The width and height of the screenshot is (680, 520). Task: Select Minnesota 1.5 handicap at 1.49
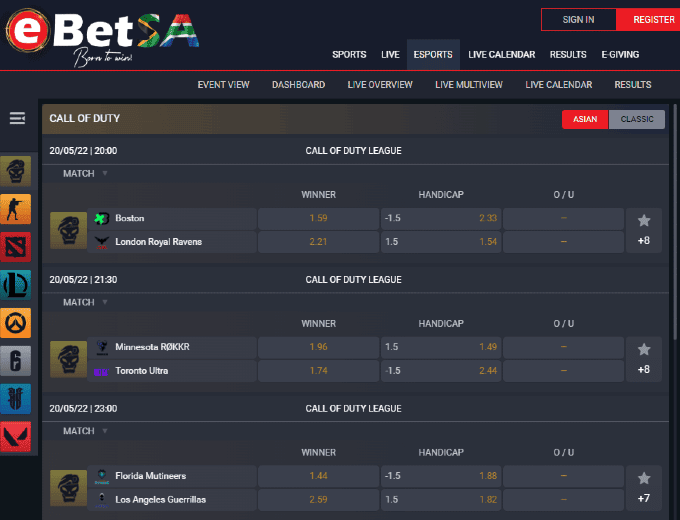441,347
